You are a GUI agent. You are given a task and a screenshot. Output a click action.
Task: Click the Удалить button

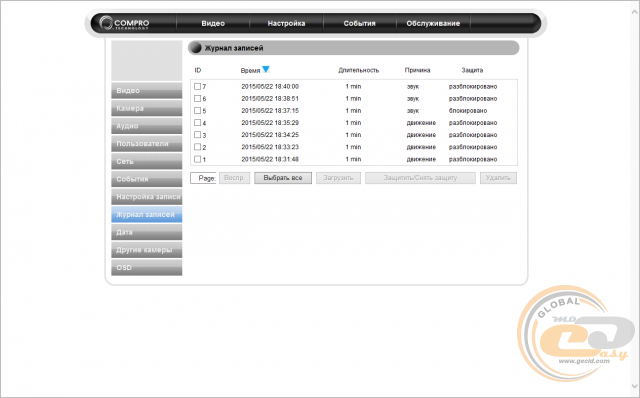pos(498,178)
